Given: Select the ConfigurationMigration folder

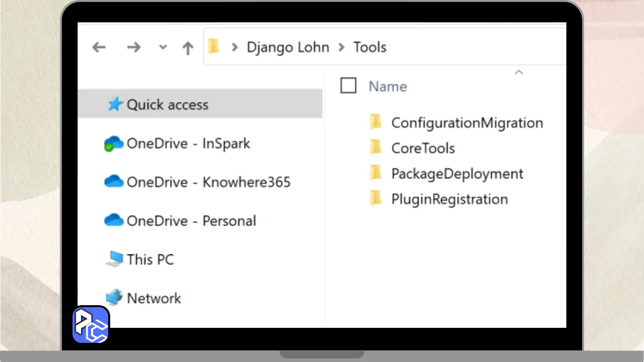Looking at the screenshot, I should coord(467,123).
